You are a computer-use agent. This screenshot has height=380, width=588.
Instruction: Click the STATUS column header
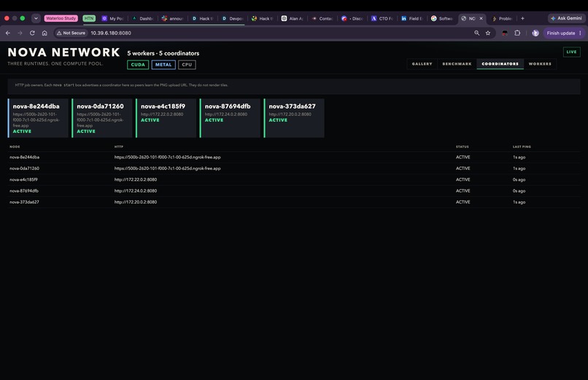click(462, 147)
